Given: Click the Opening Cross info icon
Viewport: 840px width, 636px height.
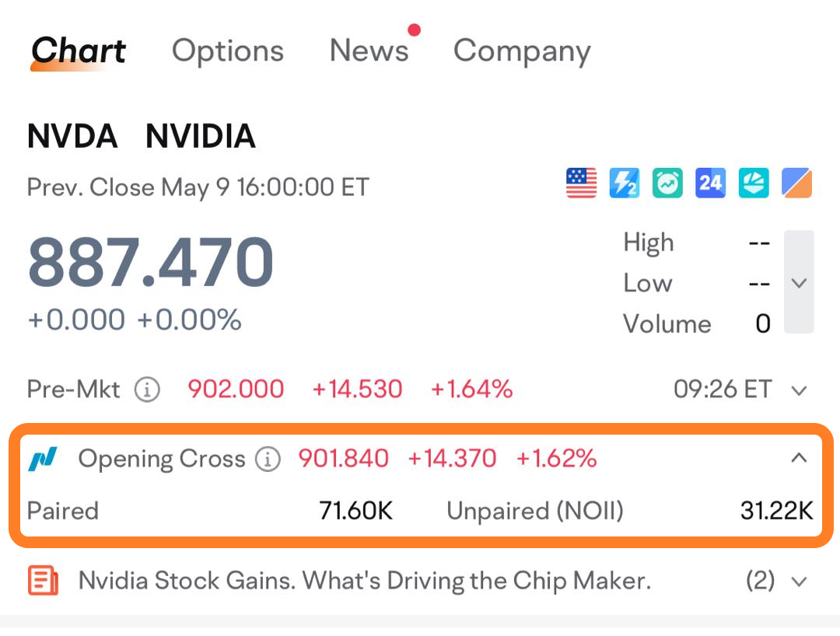Looking at the screenshot, I should [268, 460].
